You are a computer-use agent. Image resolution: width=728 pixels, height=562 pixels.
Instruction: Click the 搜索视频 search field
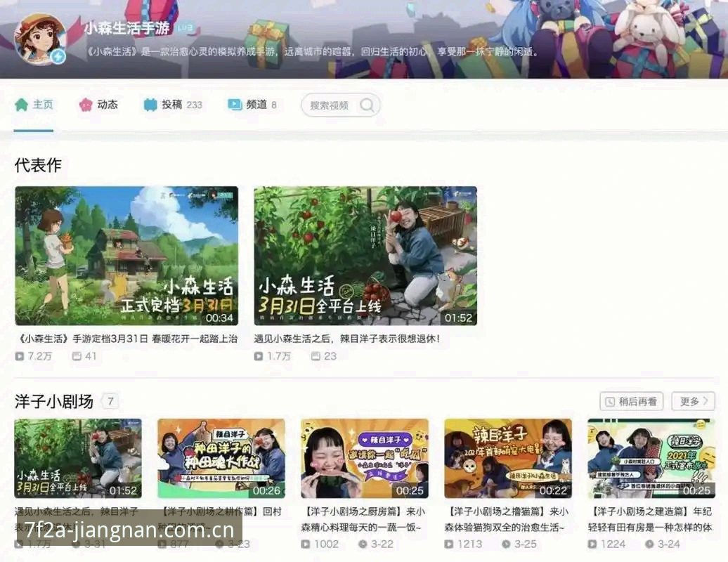point(341,105)
